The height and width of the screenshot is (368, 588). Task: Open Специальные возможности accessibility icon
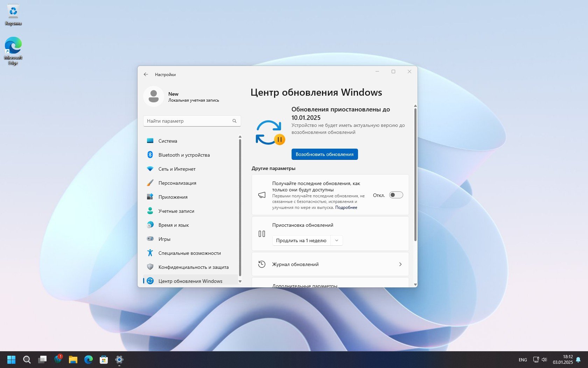point(150,253)
